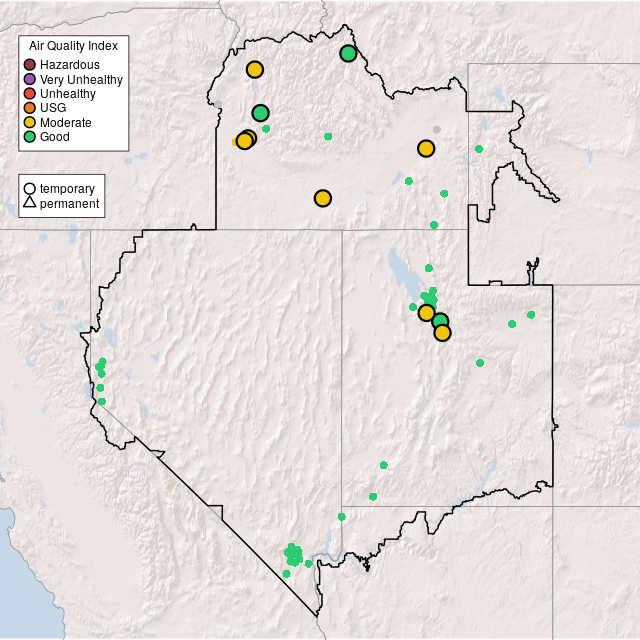Image resolution: width=640 pixels, height=640 pixels.
Task: Select the "permanent" legend label text
Action: pyautogui.click(x=69, y=203)
